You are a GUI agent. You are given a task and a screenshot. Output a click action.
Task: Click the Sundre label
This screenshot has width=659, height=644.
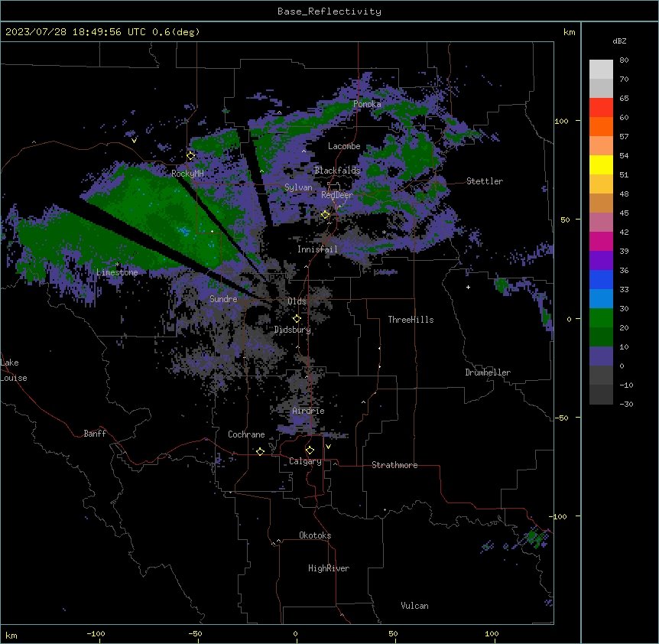223,299
